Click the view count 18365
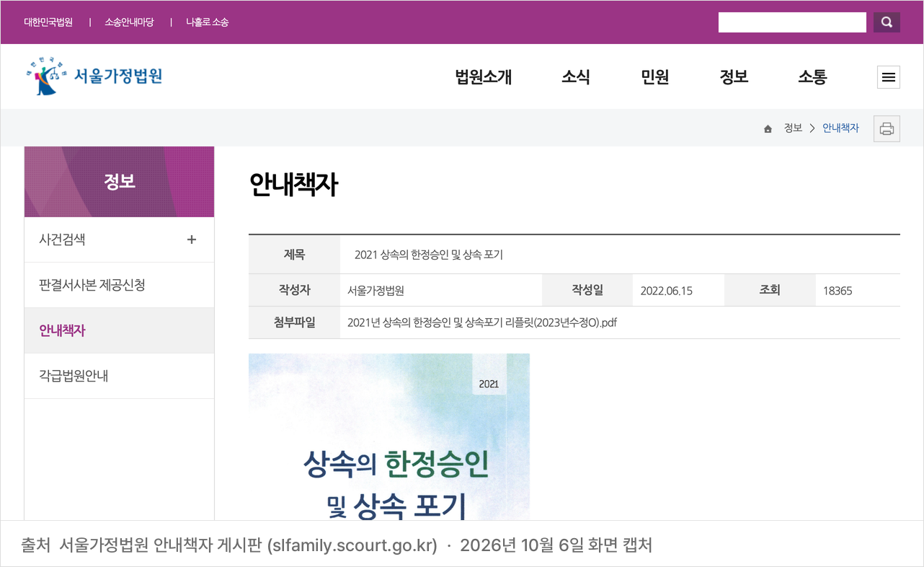Viewport: 924px width, 567px height. coord(838,291)
